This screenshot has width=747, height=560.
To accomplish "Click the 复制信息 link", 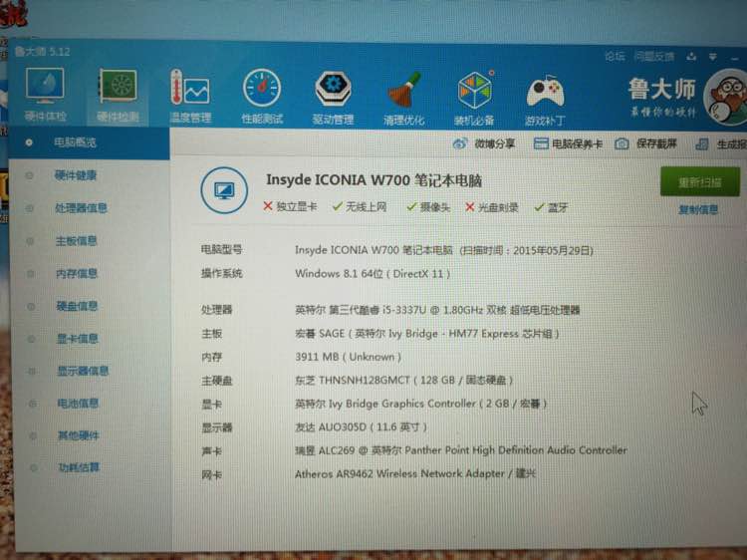I will (698, 209).
